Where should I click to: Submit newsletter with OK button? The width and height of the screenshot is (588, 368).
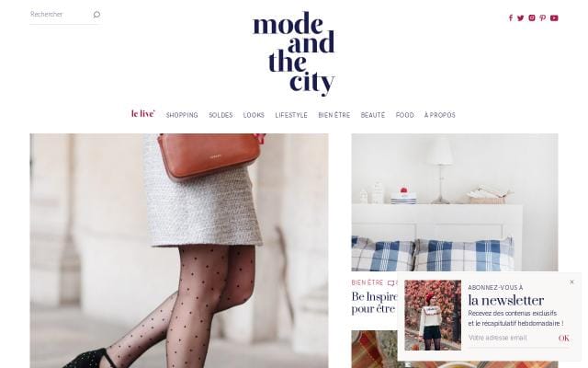(563, 339)
